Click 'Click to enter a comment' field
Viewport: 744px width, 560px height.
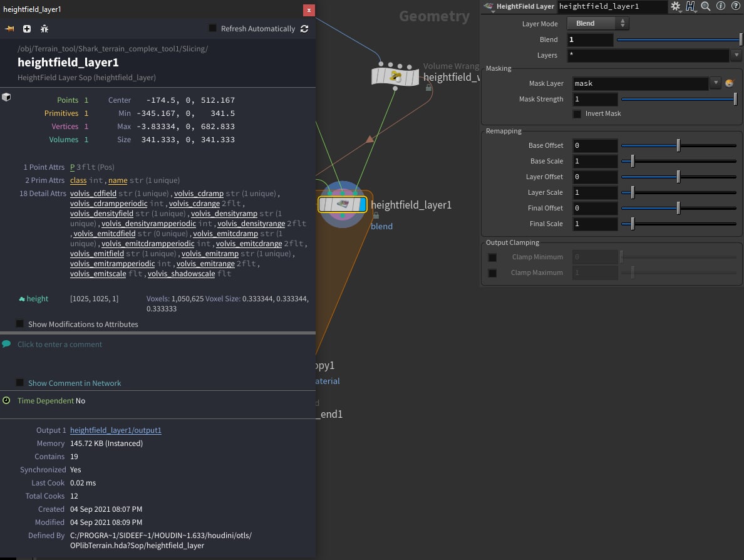pyautogui.click(x=59, y=345)
